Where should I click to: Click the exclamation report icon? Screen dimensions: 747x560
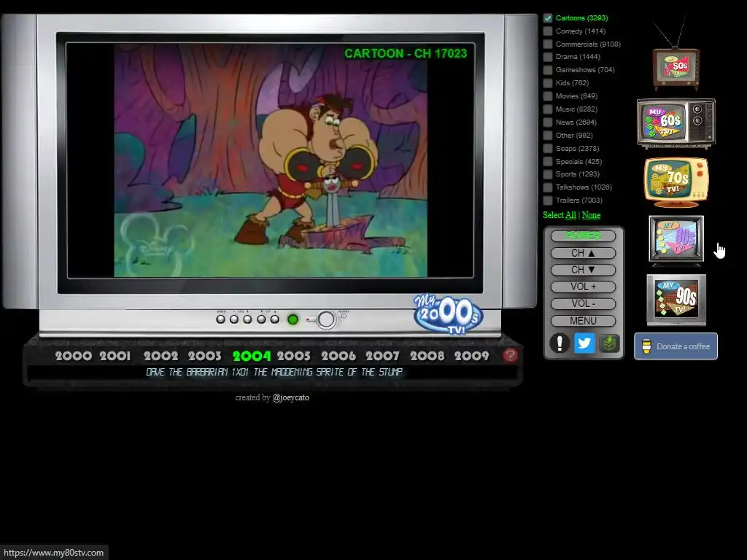(x=560, y=343)
